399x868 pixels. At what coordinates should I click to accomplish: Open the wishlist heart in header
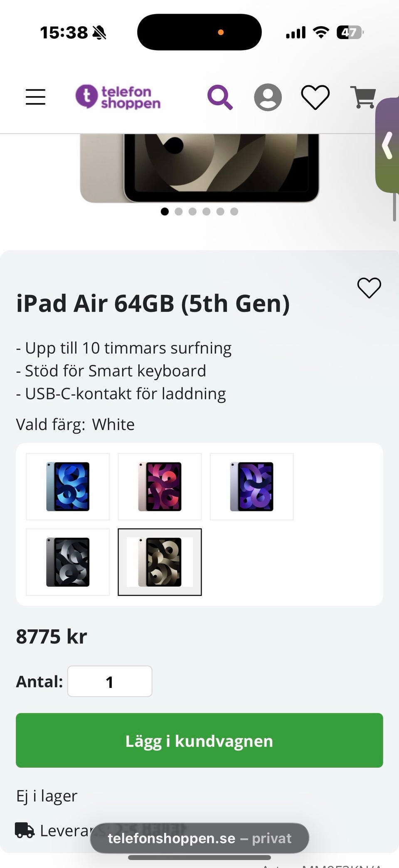tap(315, 97)
